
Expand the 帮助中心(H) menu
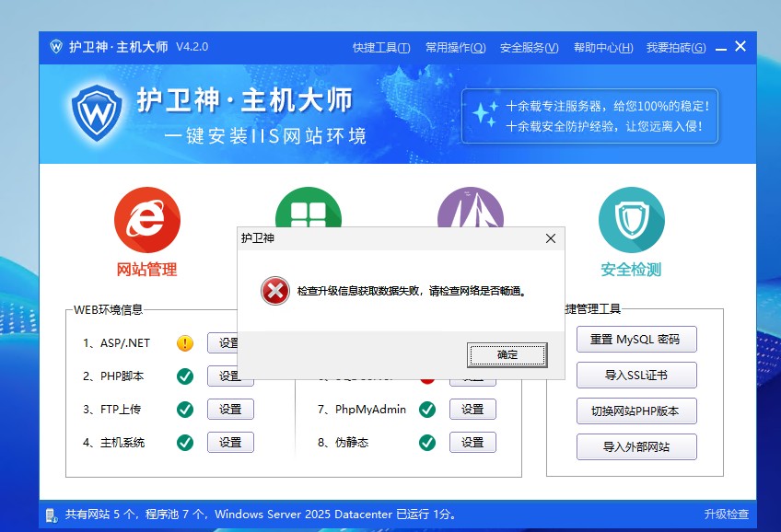click(x=602, y=48)
